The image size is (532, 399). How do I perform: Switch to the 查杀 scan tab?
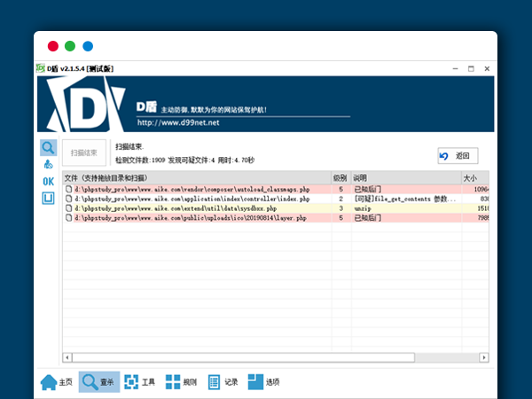point(98,382)
